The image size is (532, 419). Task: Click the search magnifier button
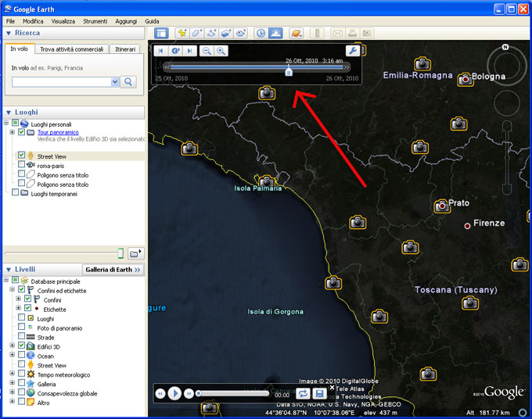tap(128, 82)
